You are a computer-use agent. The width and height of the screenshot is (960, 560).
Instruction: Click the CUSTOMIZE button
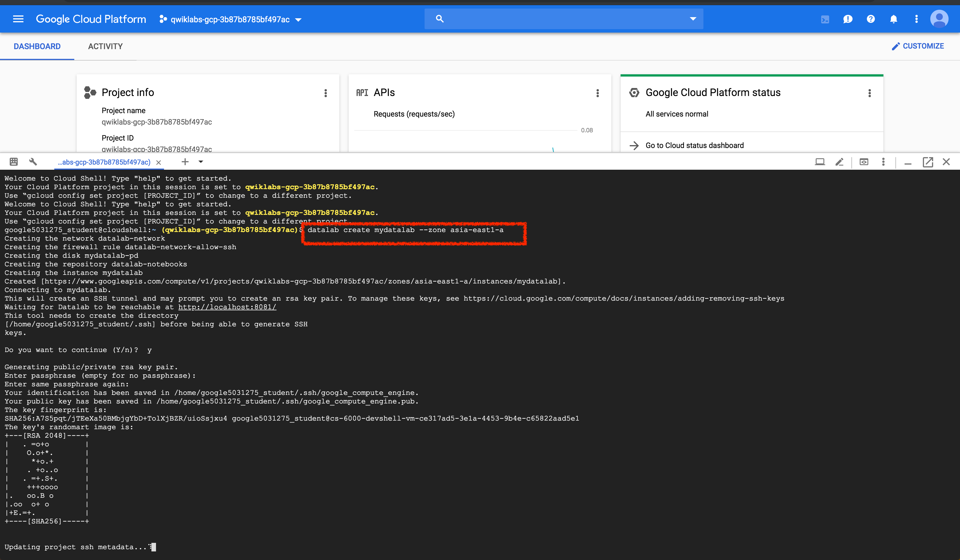(x=918, y=46)
